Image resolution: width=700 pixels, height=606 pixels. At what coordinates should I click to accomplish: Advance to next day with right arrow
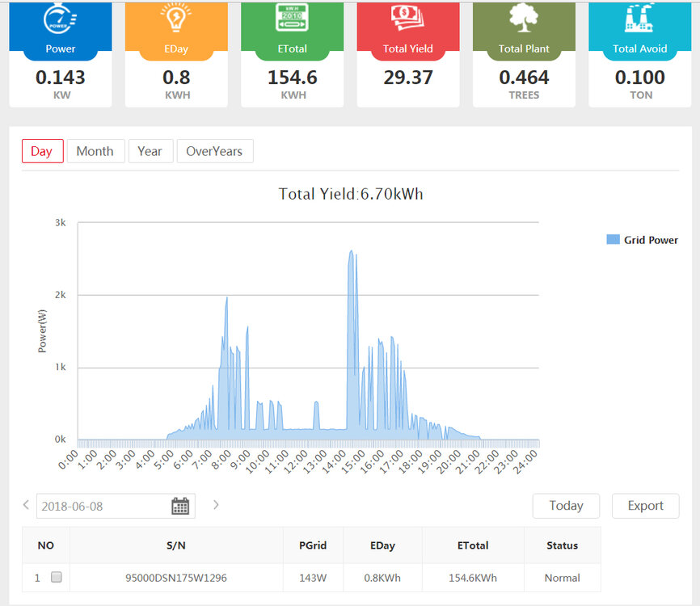coord(216,505)
